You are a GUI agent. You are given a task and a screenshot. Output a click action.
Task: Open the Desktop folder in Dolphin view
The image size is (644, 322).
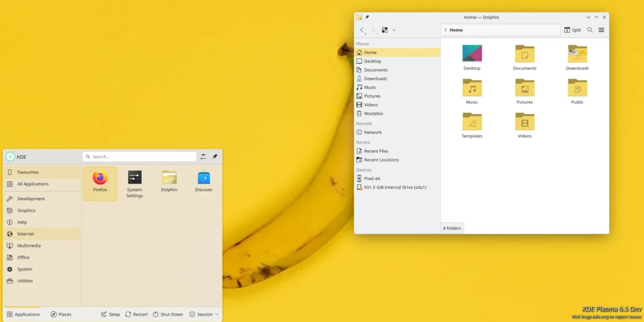click(472, 58)
